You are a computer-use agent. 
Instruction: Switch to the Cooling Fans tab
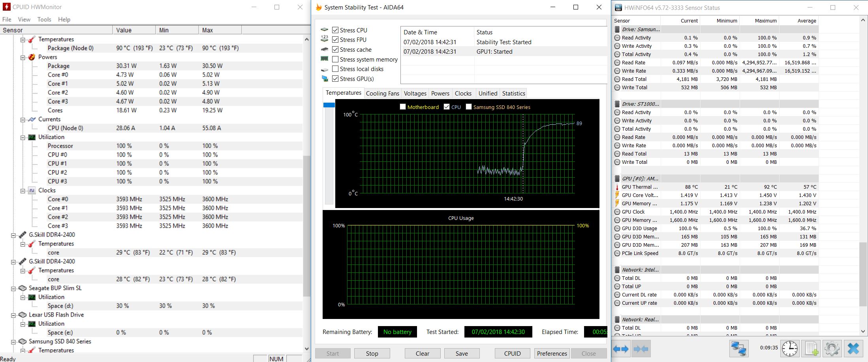382,94
